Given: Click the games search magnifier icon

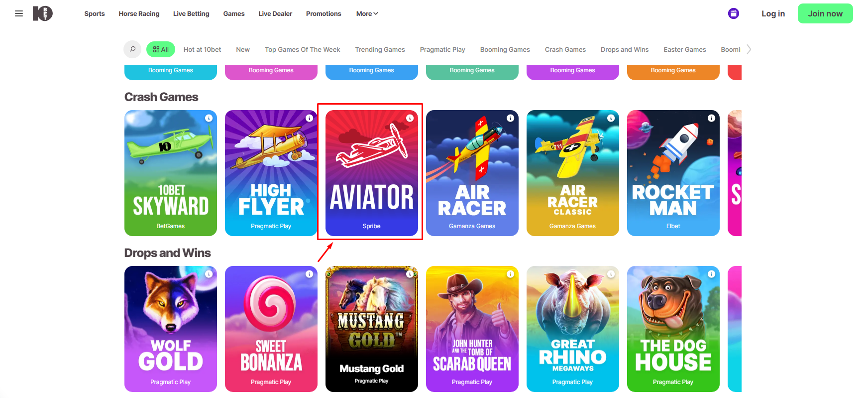Looking at the screenshot, I should click(132, 49).
